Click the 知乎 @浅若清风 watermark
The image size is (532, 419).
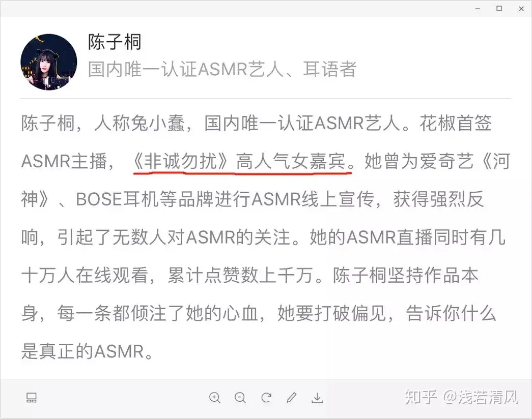pyautogui.click(x=461, y=397)
